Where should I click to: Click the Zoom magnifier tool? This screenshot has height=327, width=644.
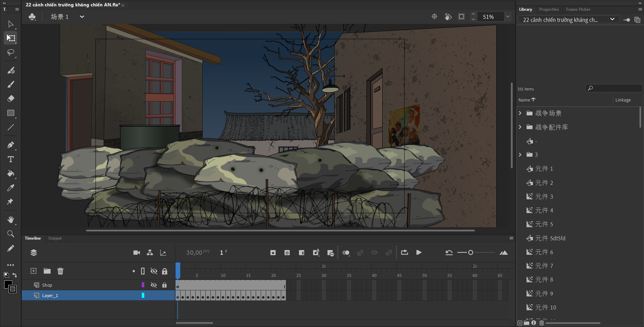(11, 234)
